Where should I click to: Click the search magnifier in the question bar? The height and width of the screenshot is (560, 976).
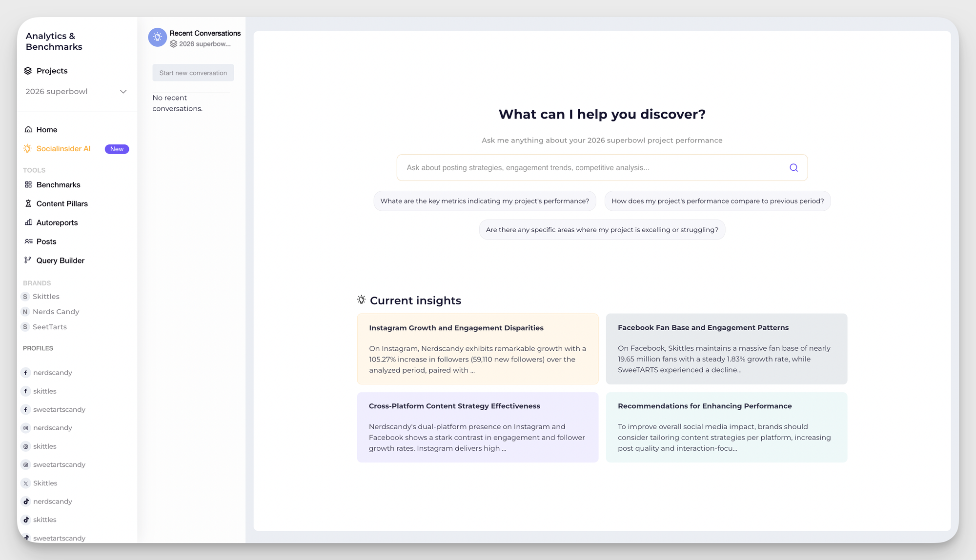(x=793, y=167)
